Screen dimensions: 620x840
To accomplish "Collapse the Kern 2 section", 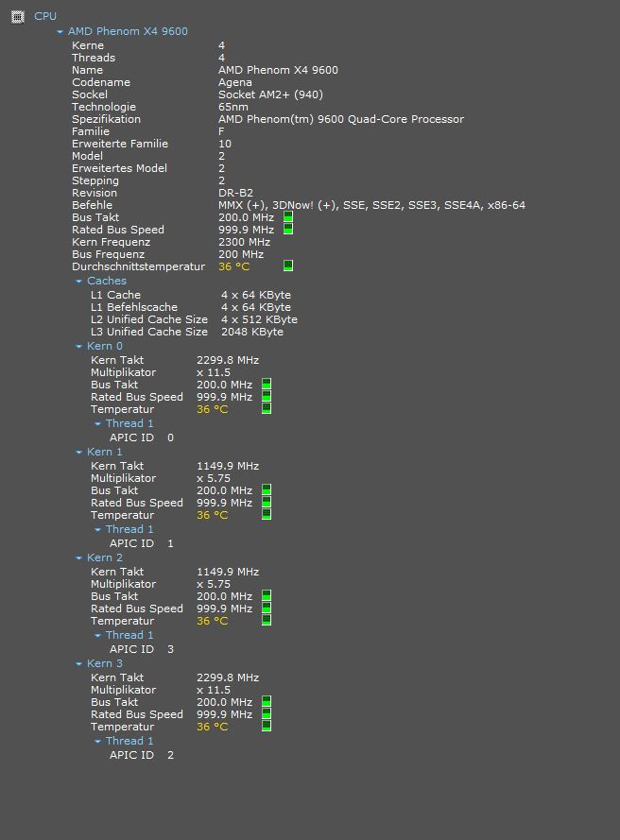I will [x=78, y=558].
